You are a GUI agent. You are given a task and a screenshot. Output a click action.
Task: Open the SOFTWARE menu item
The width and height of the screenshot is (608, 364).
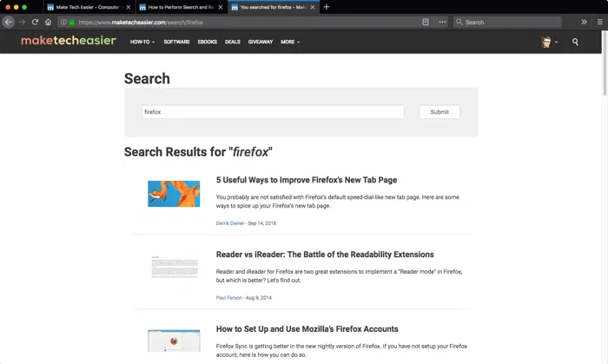tap(176, 42)
